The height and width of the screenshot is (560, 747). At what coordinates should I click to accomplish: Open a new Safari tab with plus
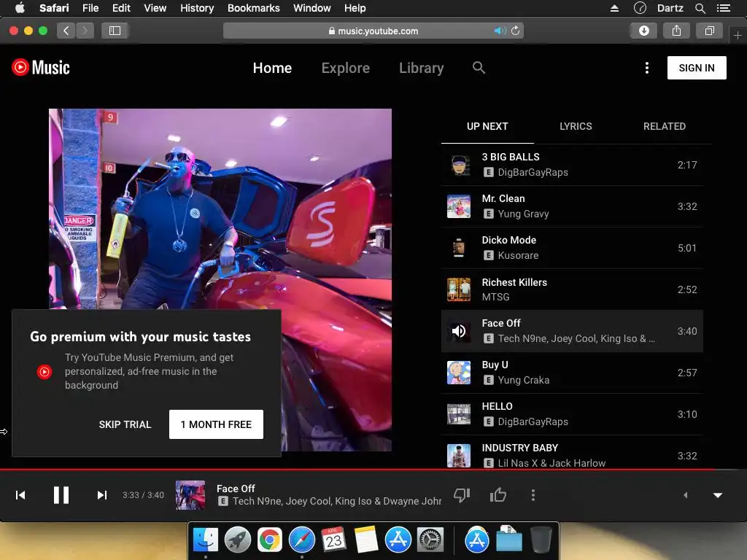(738, 36)
